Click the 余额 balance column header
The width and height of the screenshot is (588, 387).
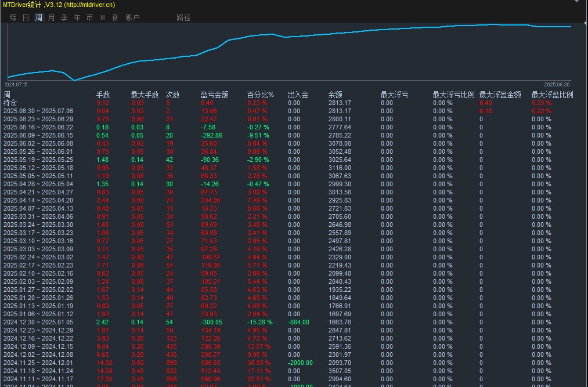[x=335, y=95]
